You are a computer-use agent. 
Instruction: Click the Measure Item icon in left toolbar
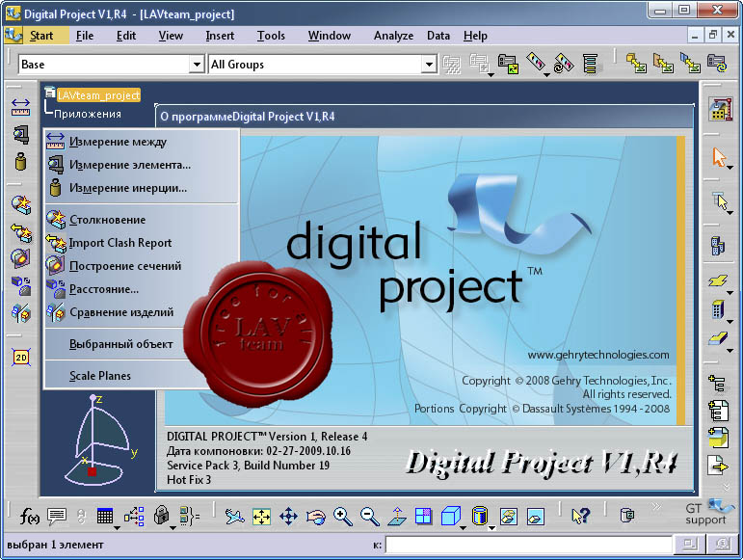click(x=20, y=135)
